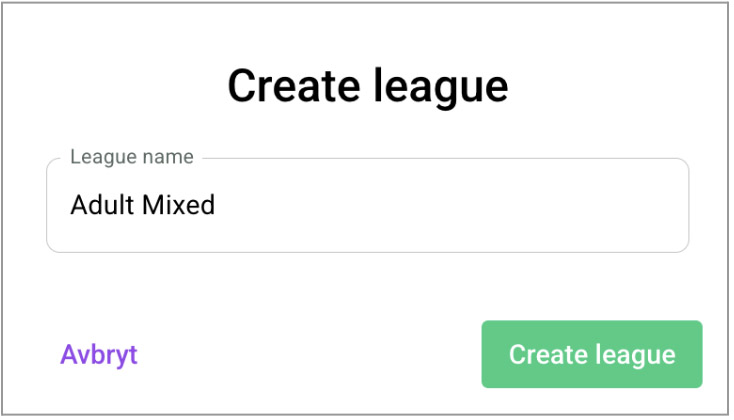Click the word Mixed in the input

[x=178, y=205]
